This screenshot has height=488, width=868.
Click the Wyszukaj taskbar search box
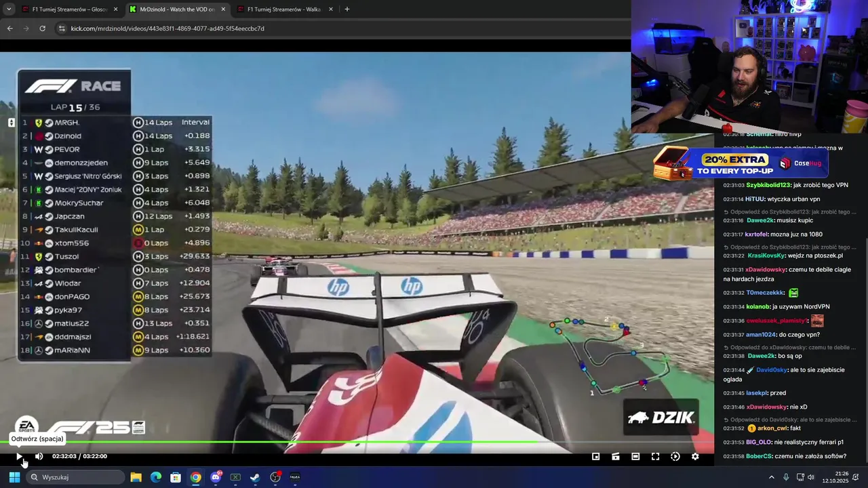pos(76,477)
